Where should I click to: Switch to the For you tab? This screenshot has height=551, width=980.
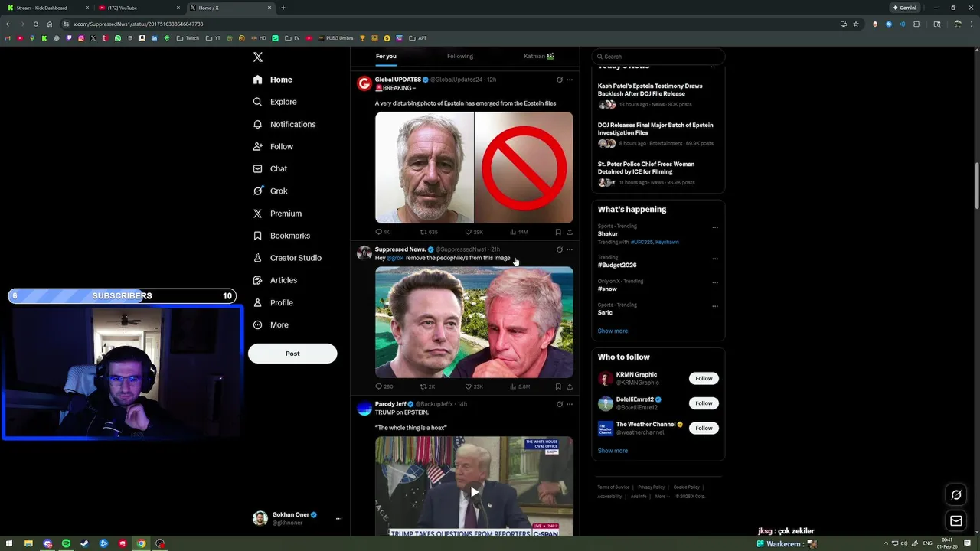(x=386, y=56)
